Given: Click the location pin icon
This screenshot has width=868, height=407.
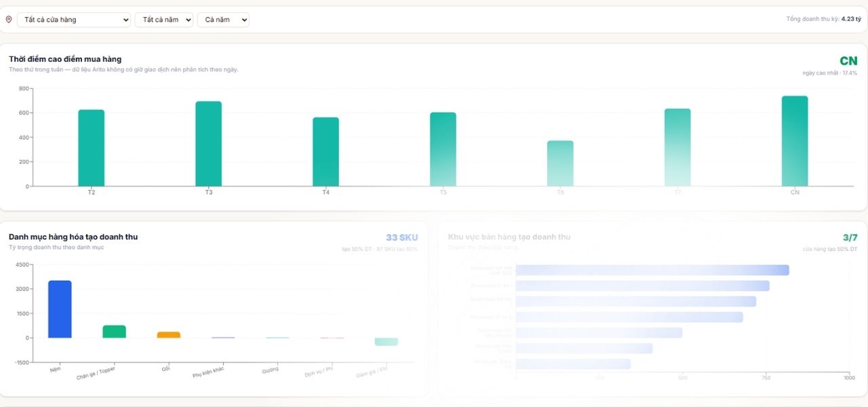Looking at the screenshot, I should tap(9, 20).
